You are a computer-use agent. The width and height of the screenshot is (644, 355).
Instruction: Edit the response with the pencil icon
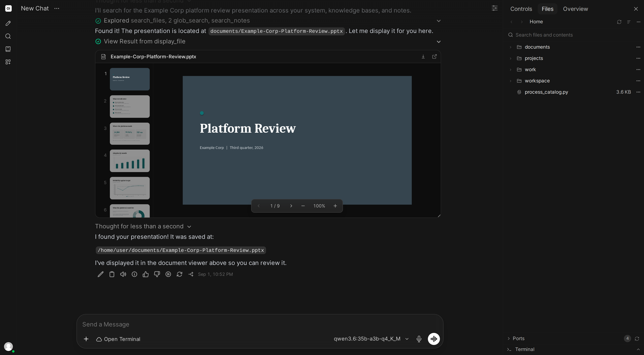tap(100, 274)
